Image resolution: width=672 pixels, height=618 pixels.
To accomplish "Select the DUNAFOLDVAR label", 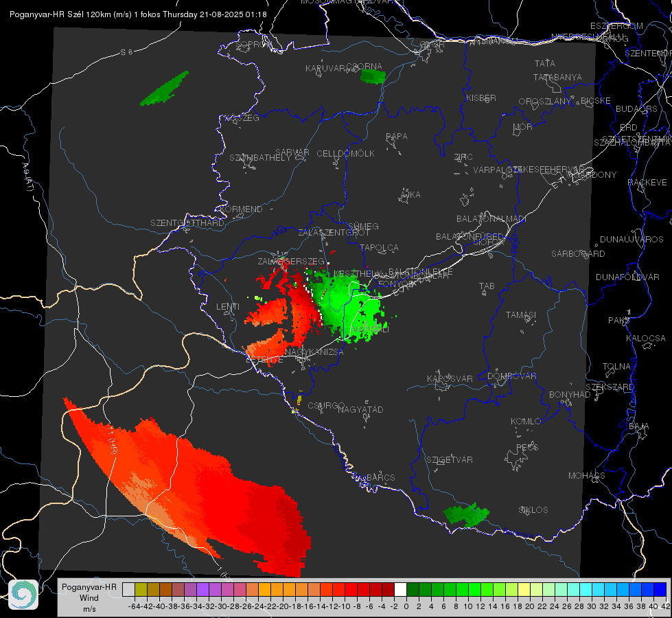I will coord(627,277).
